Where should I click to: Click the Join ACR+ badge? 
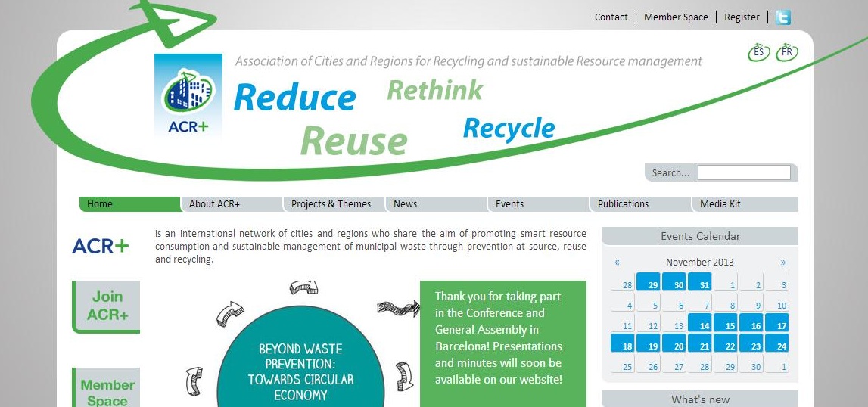coord(107,306)
